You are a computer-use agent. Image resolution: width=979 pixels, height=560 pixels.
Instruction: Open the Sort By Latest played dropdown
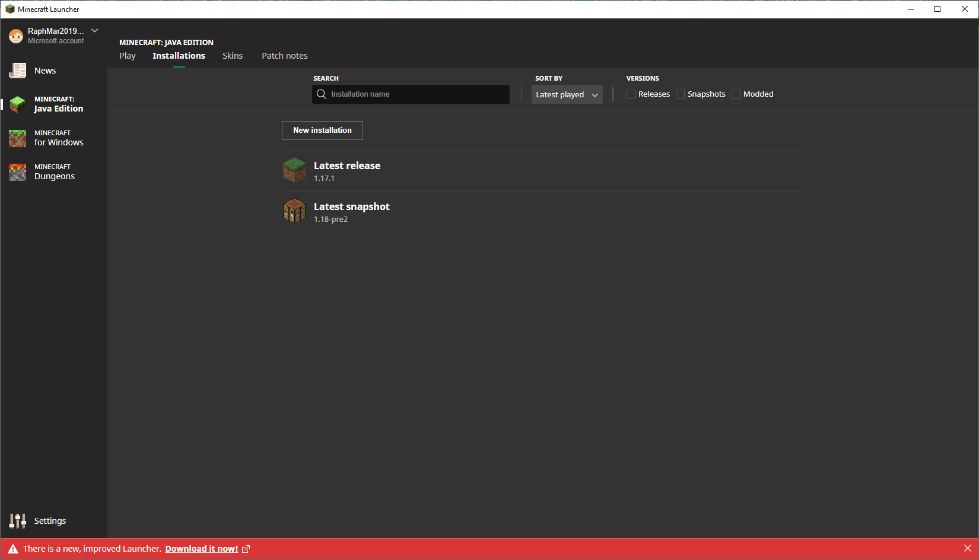point(567,95)
